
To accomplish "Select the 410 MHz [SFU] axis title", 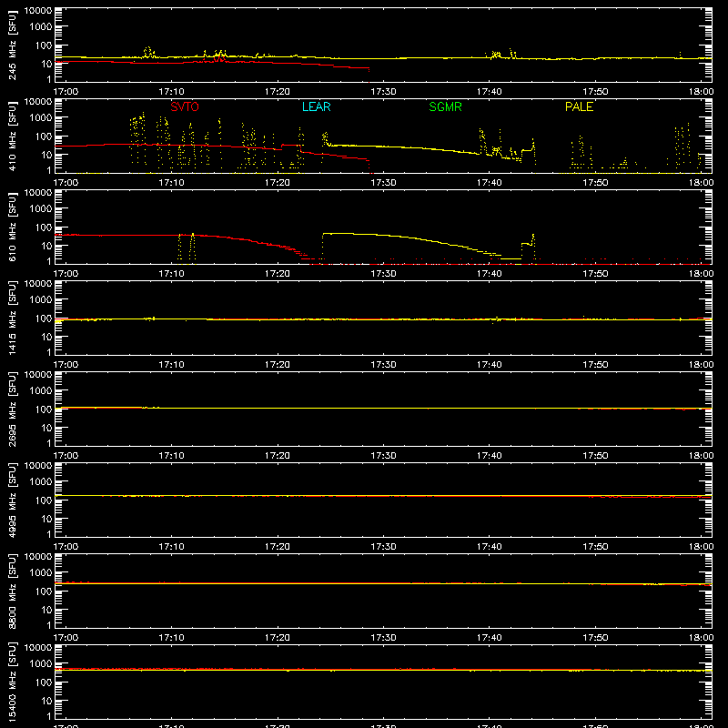I will coord(12,136).
